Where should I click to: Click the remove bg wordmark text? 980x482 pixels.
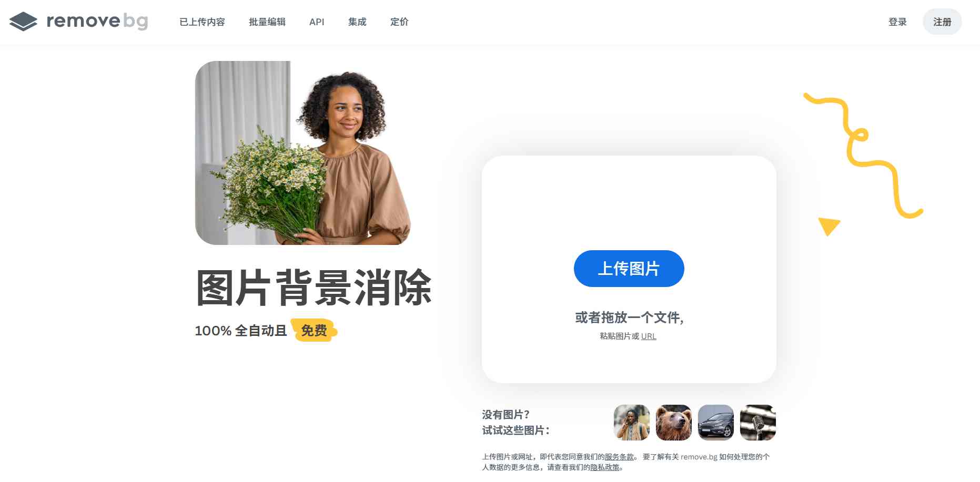click(x=97, y=21)
